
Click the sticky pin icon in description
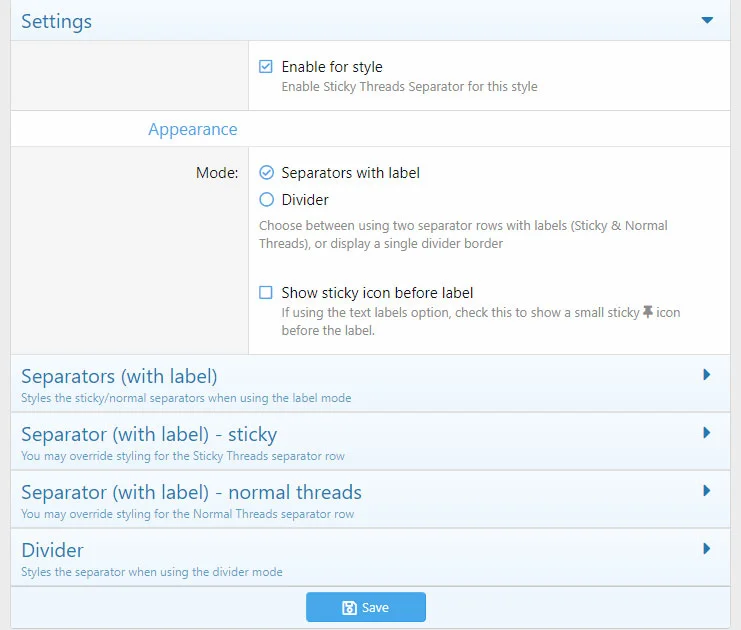(x=647, y=313)
